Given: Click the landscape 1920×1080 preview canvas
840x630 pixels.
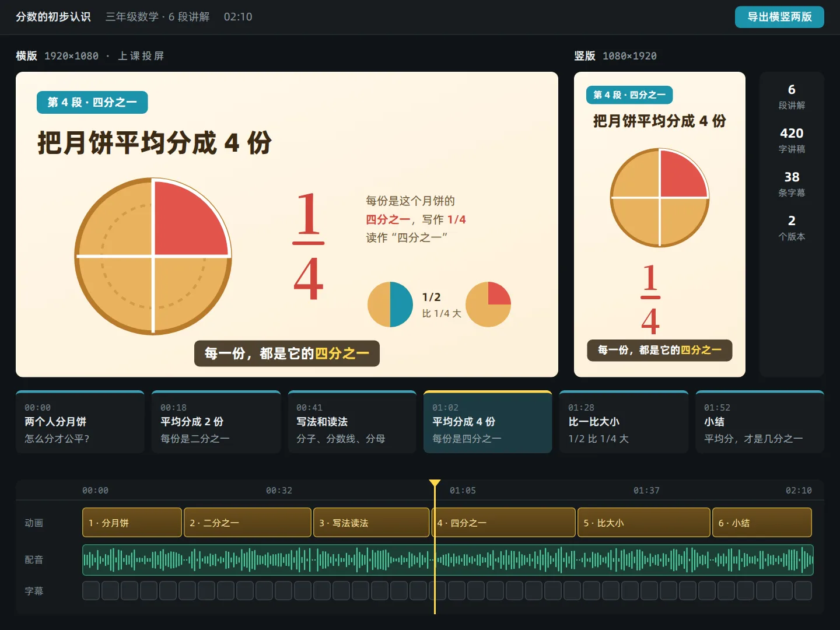Looking at the screenshot, I should click(287, 225).
